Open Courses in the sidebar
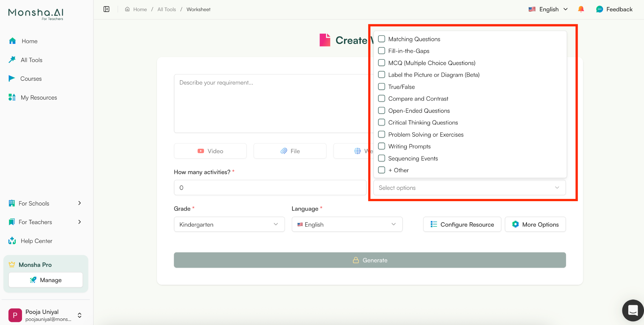Viewport: 644px width, 325px height. pos(31,79)
